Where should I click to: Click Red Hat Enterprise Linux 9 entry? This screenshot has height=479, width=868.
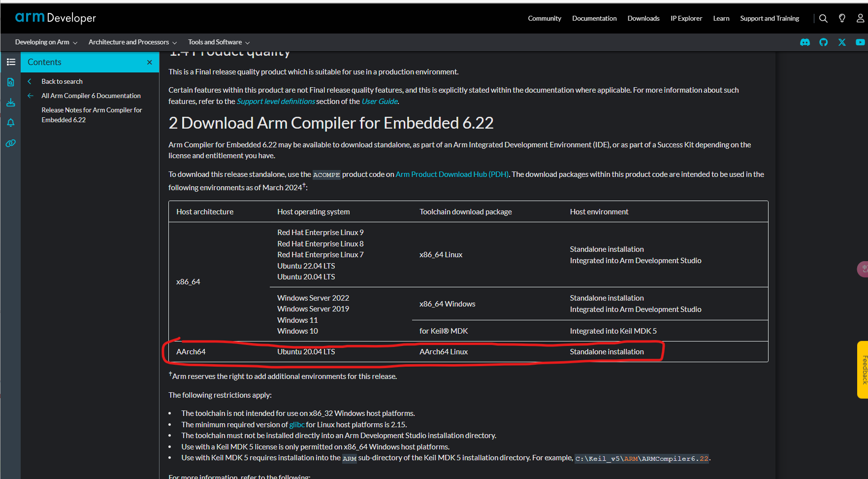point(321,233)
